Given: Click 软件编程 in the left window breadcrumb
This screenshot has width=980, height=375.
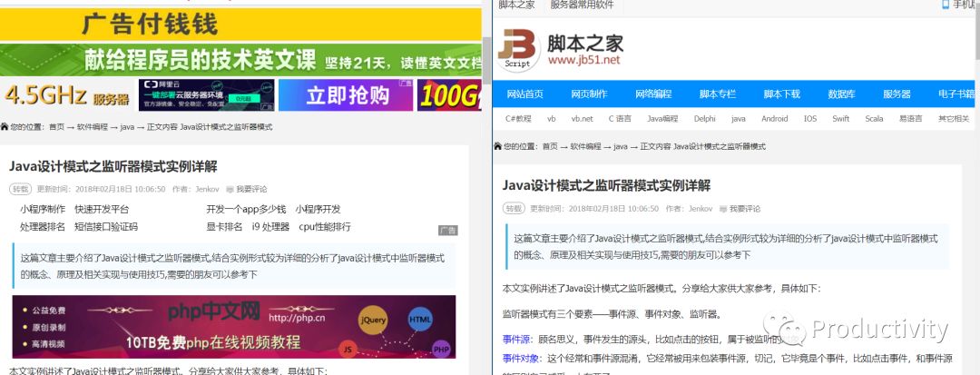Looking at the screenshot, I should click(x=93, y=127).
